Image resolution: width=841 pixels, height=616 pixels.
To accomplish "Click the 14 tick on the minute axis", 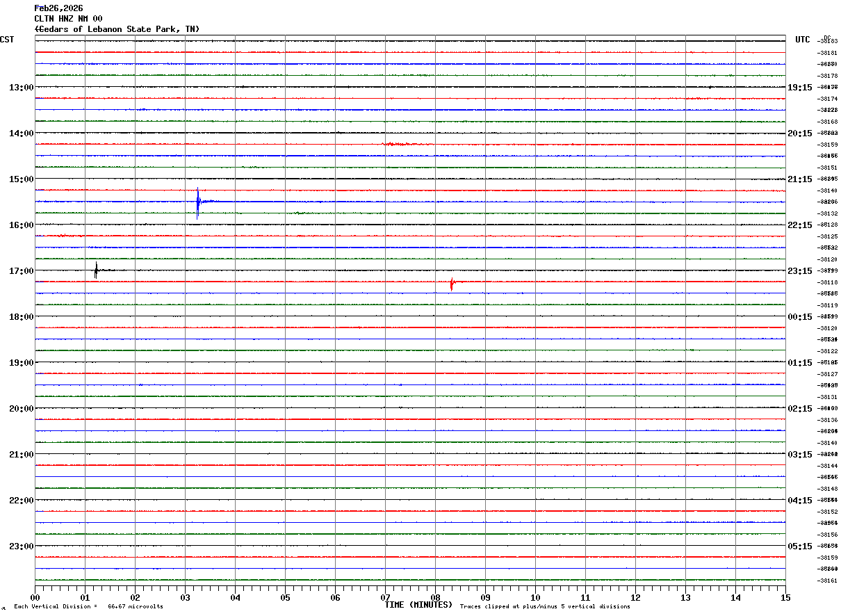I will (x=735, y=597).
